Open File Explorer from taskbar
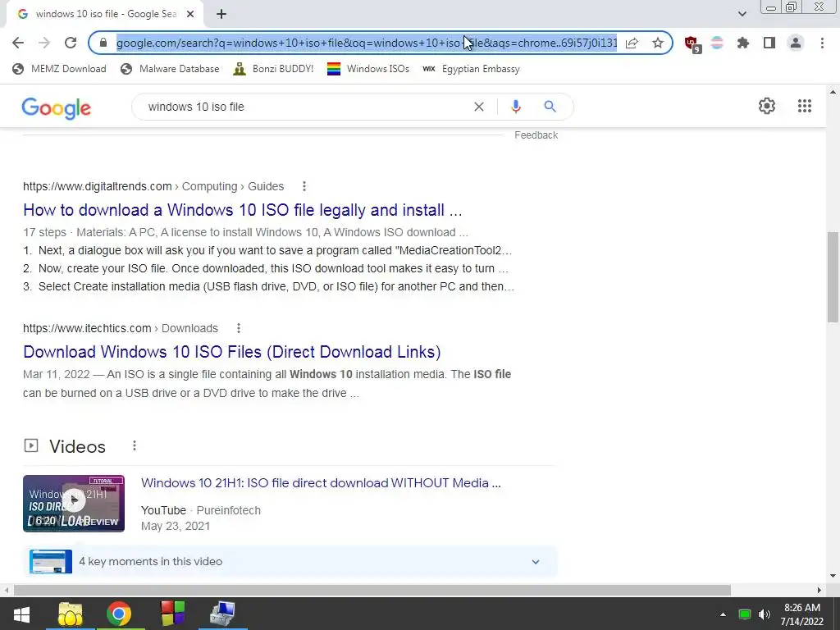The width and height of the screenshot is (840, 630). (x=71, y=614)
